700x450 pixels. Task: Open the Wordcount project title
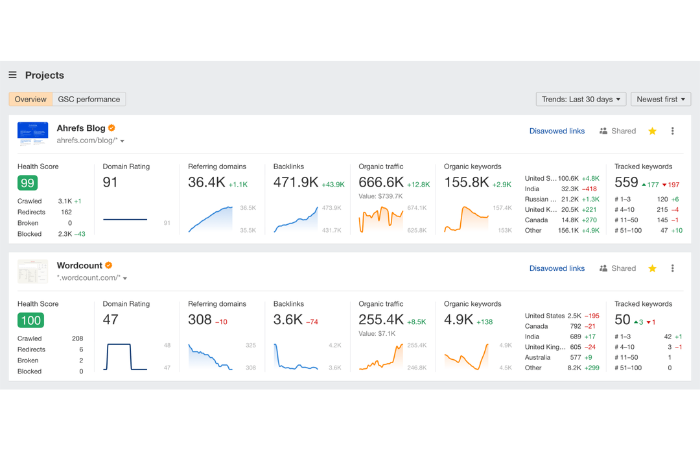(x=79, y=266)
